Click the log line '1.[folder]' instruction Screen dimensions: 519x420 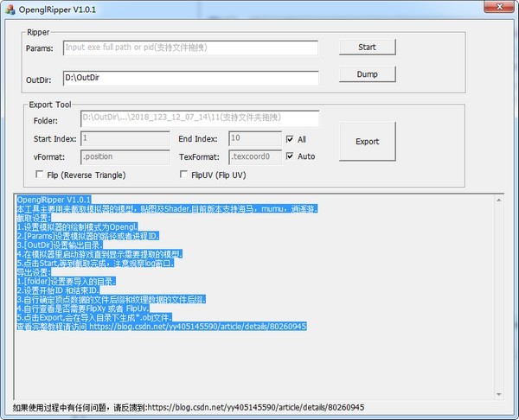click(66, 282)
